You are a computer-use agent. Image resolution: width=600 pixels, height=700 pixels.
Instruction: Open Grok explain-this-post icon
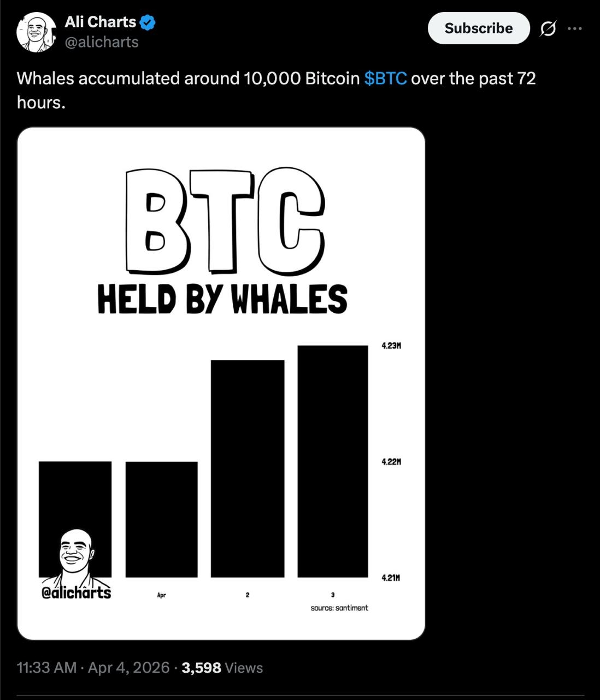point(548,28)
